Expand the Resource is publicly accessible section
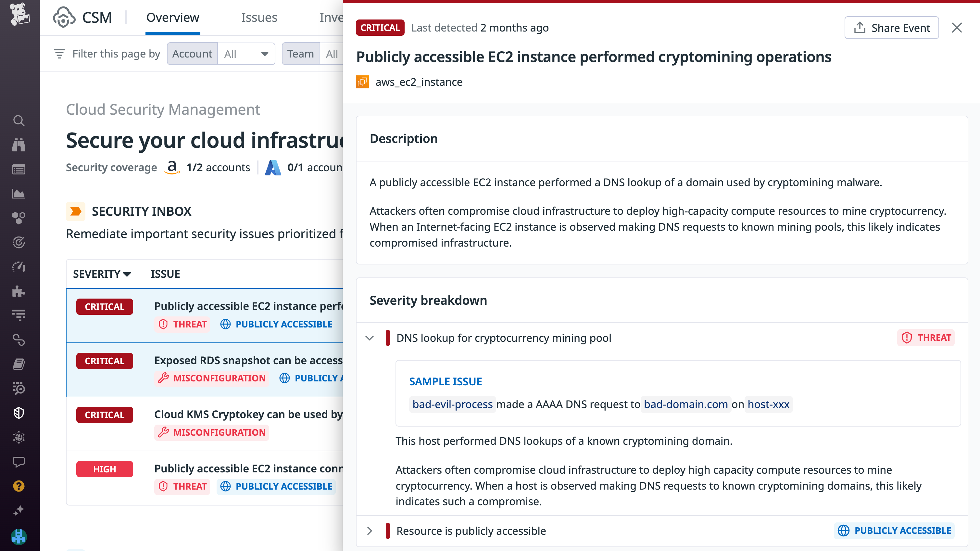980x551 pixels. [370, 531]
